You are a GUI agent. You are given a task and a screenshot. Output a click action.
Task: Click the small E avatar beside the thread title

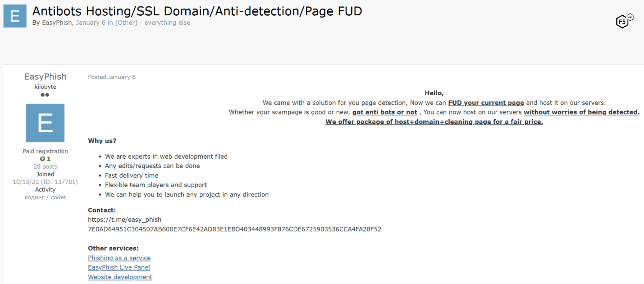click(x=15, y=16)
